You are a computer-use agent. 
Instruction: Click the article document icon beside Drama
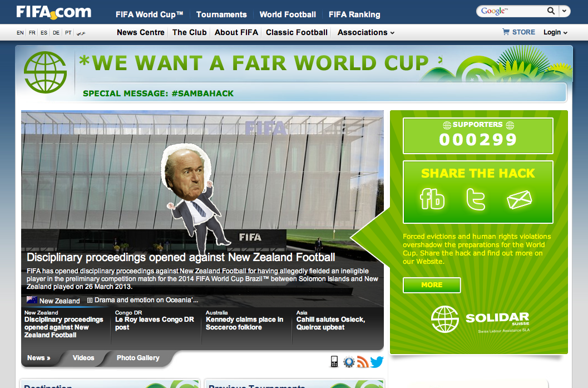coord(90,300)
